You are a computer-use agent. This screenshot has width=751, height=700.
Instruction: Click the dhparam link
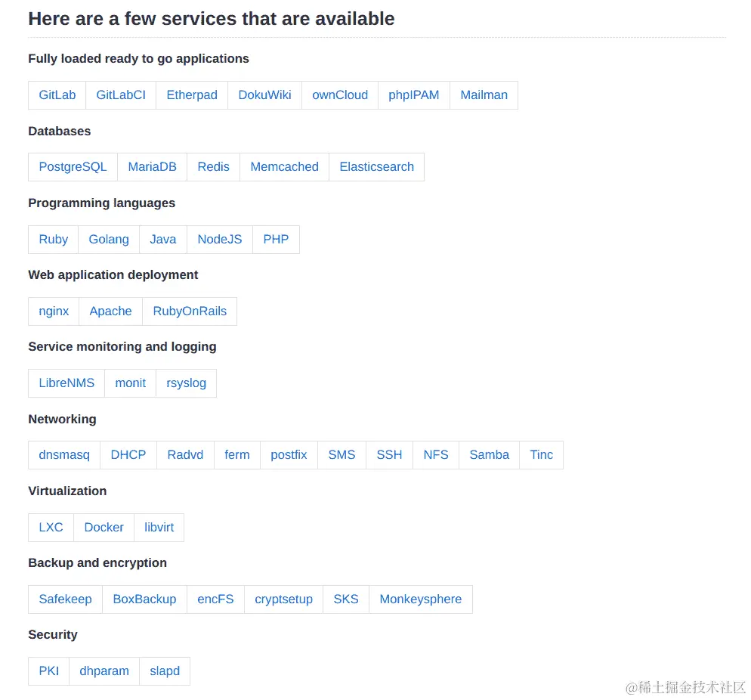tap(104, 671)
